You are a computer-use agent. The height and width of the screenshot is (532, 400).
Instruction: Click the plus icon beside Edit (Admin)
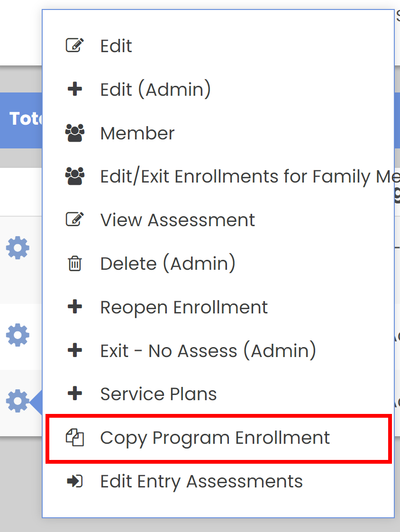tap(75, 90)
